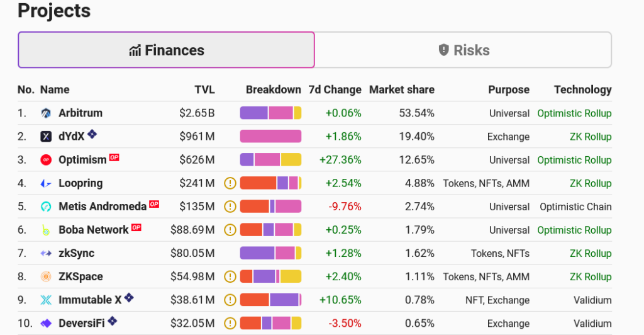Switch to the Risks tab
This screenshot has height=335, width=644.
(x=464, y=50)
